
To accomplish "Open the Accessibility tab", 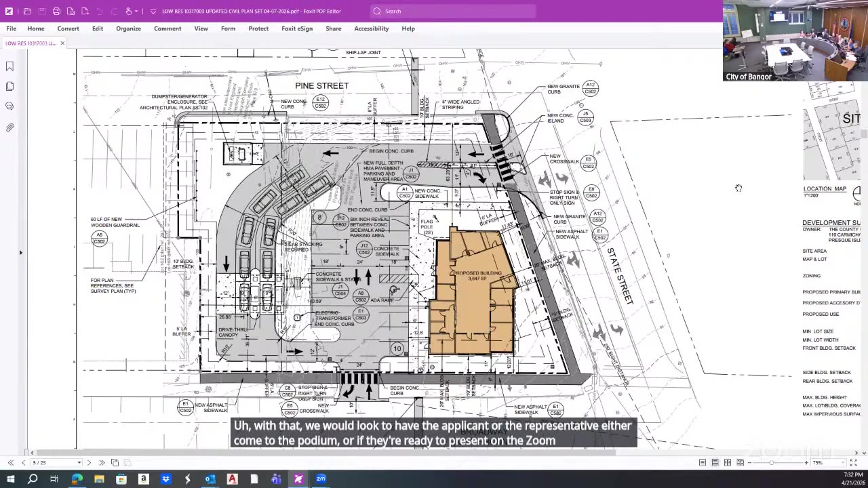I will click(x=371, y=28).
